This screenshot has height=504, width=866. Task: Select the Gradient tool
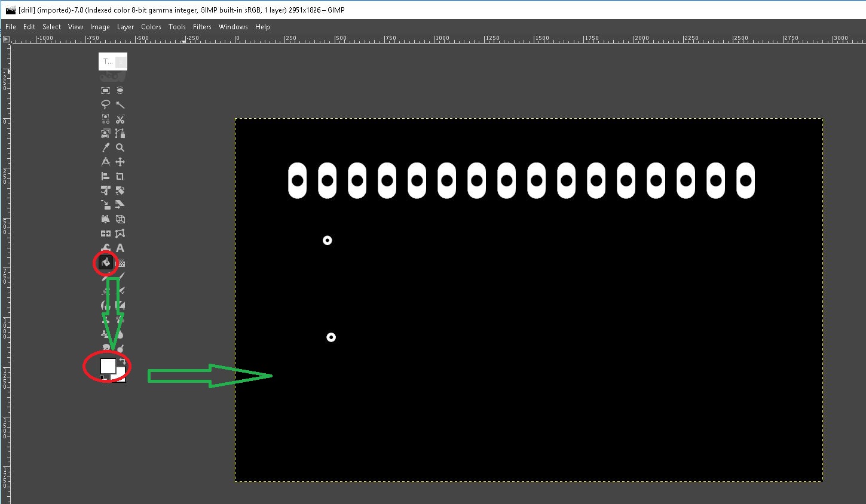[x=121, y=263]
